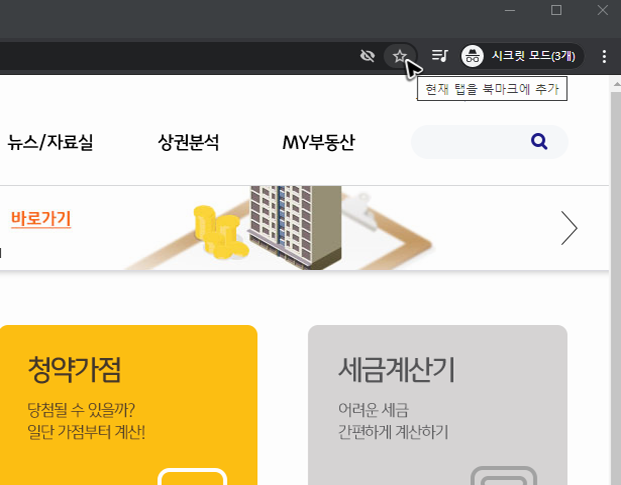Open the 상권분석 menu

pyautogui.click(x=188, y=142)
